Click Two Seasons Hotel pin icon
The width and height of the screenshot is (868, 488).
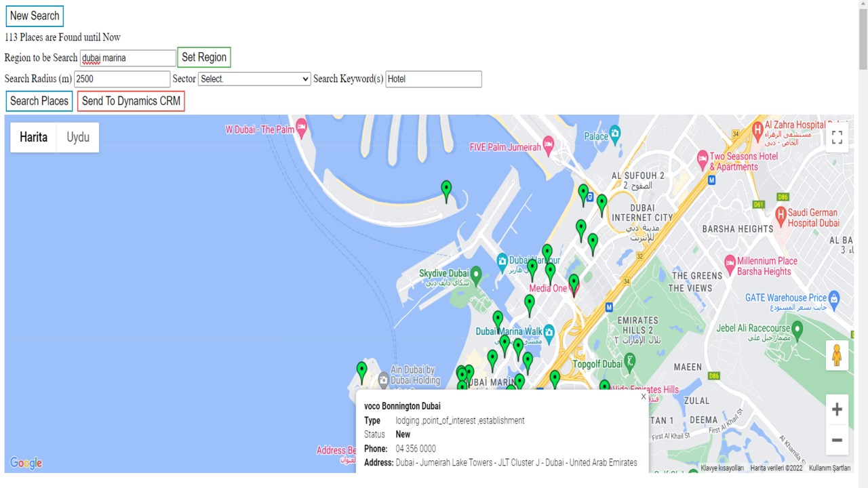click(703, 160)
